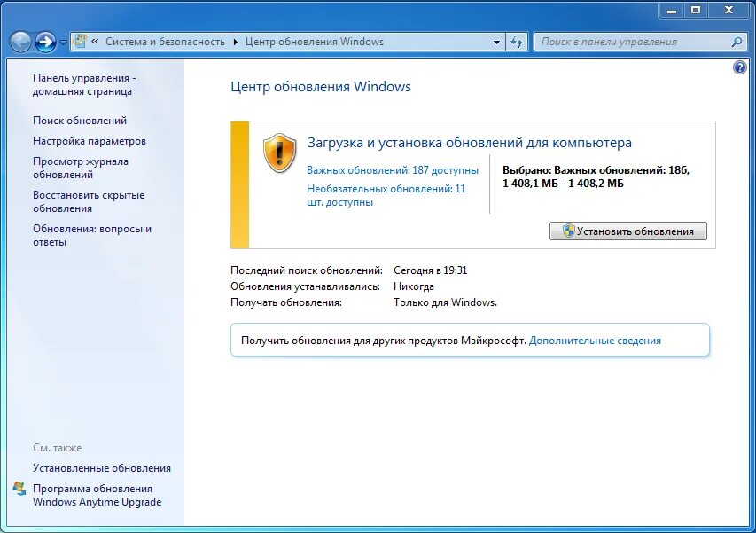This screenshot has width=756, height=533.
Task: Expand the double-chevron breadcrumb overflow
Action: (x=95, y=42)
